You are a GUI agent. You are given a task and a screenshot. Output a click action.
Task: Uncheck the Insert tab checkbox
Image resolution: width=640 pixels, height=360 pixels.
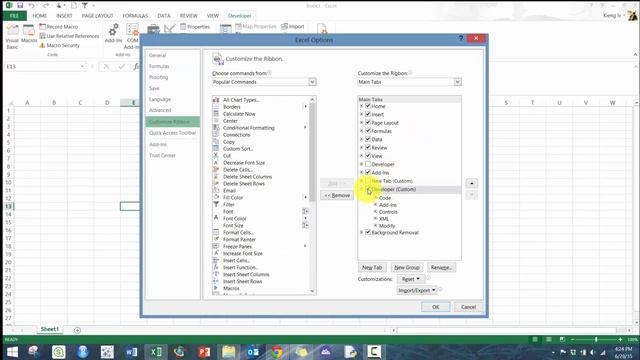[368, 114]
